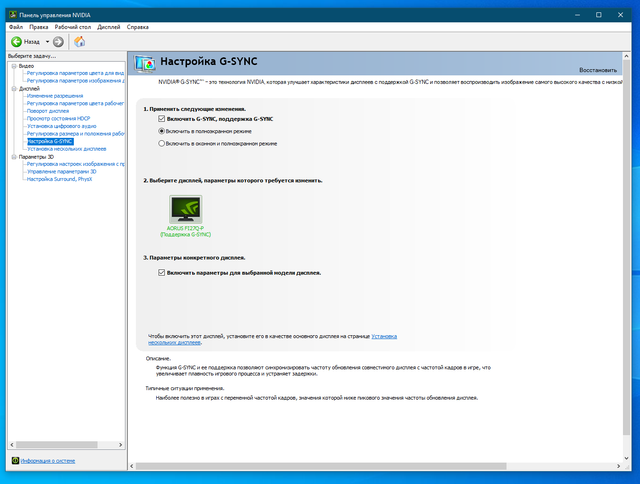Click the main panel scroll-down arrow
The width and height of the screenshot is (640, 484).
[627, 458]
